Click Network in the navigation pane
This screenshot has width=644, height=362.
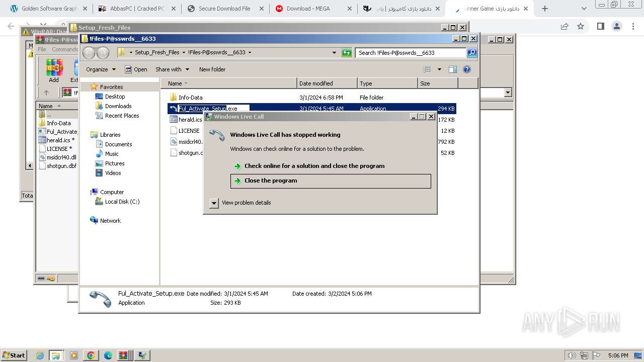(110, 221)
